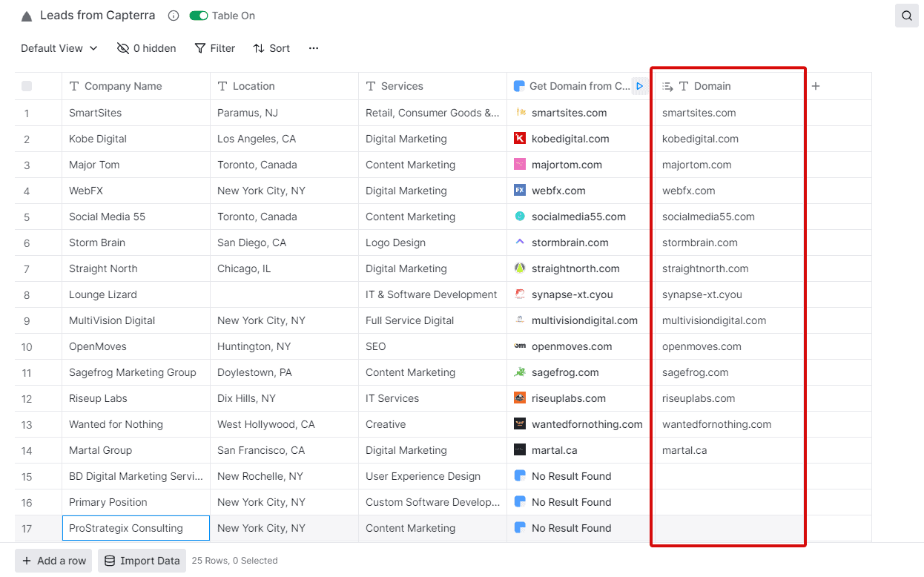924x577 pixels.
Task: Click the BD Digital Marketing Servi... cell
Action: coord(136,476)
